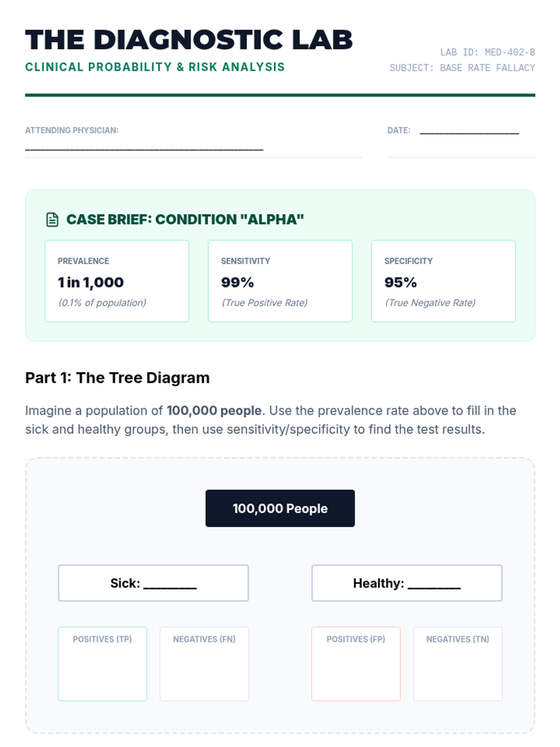
Task: Click the 100,000 People root node
Action: tap(280, 508)
